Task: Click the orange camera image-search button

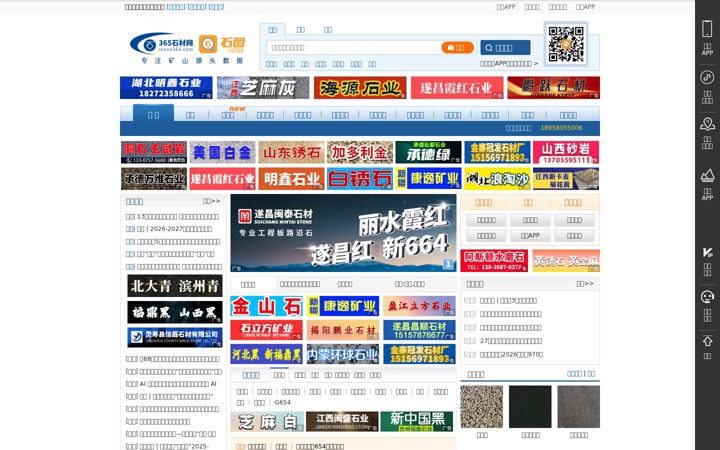Action: (457, 47)
